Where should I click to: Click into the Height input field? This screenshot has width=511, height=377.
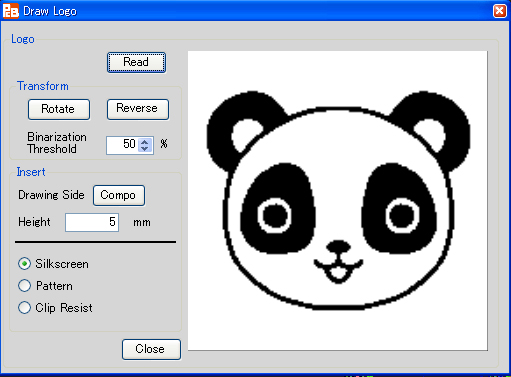(92, 222)
